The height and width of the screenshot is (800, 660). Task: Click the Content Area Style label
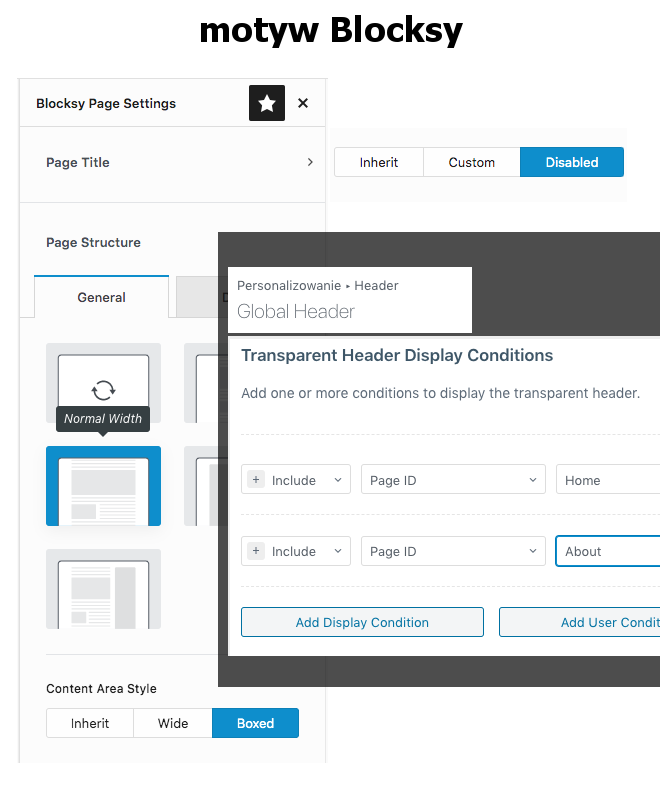point(101,688)
